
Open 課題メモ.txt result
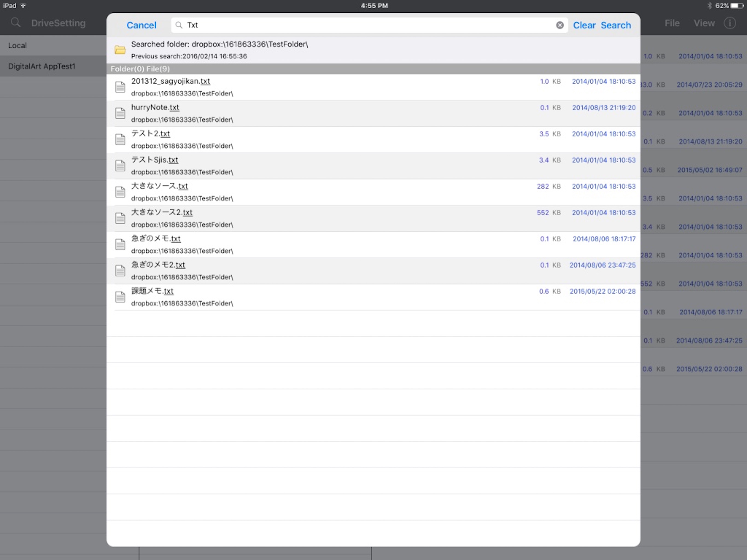373,297
